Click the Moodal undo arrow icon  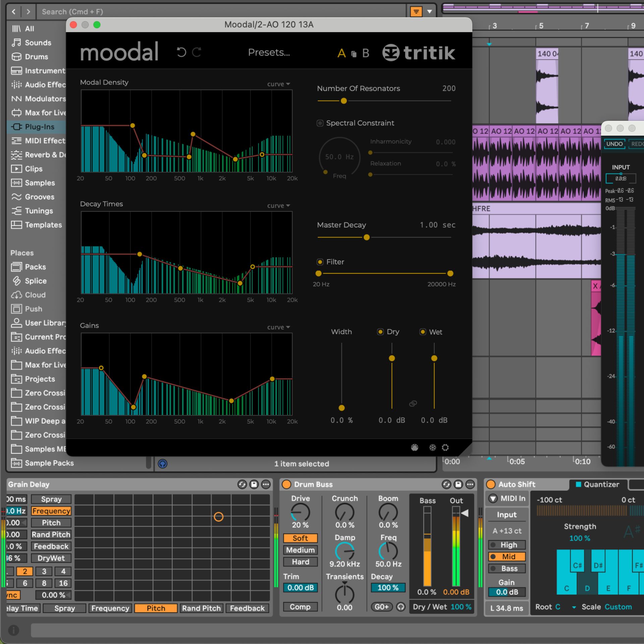click(181, 52)
